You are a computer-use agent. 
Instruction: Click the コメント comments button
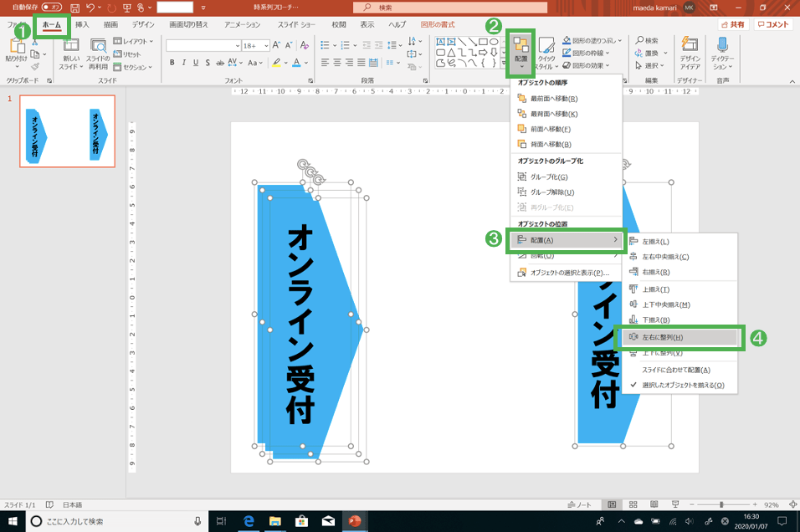[772, 24]
